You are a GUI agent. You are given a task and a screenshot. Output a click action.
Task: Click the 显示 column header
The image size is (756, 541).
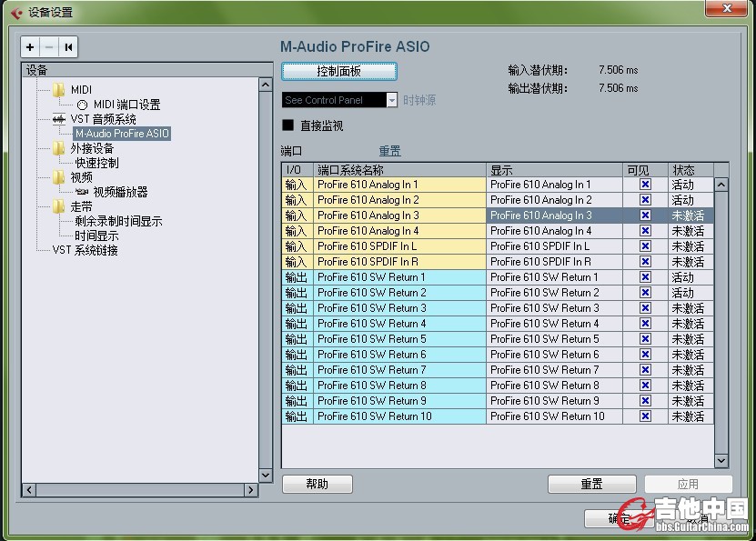[554, 170]
